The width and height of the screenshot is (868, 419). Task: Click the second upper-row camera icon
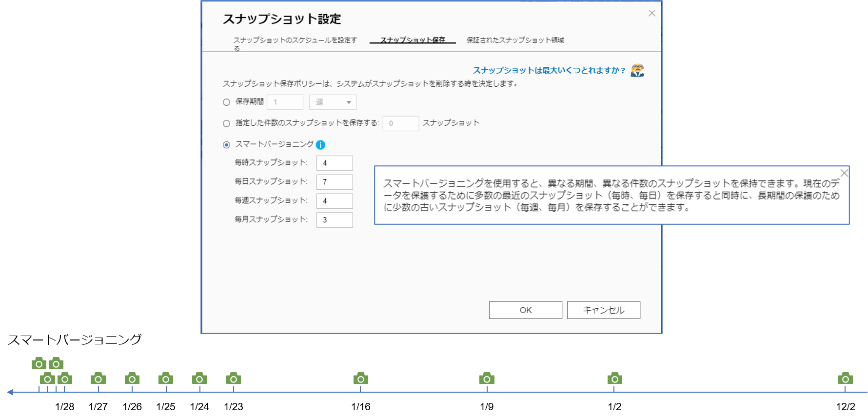coord(56,363)
